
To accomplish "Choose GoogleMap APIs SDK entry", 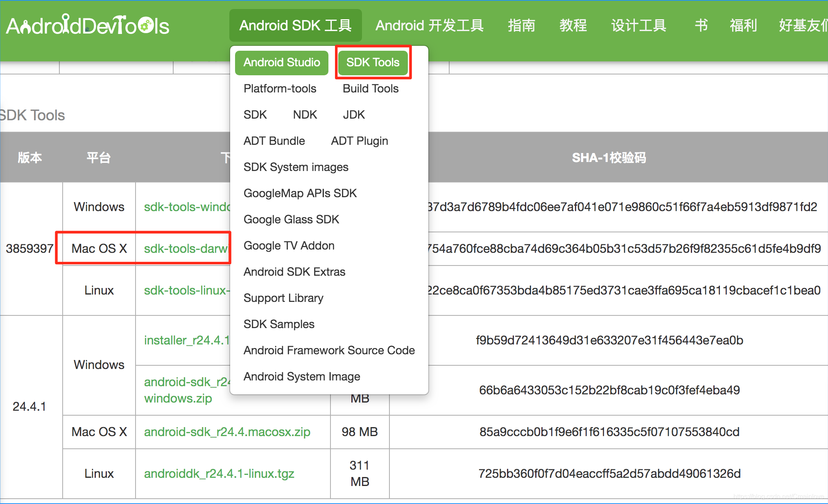I will [300, 193].
